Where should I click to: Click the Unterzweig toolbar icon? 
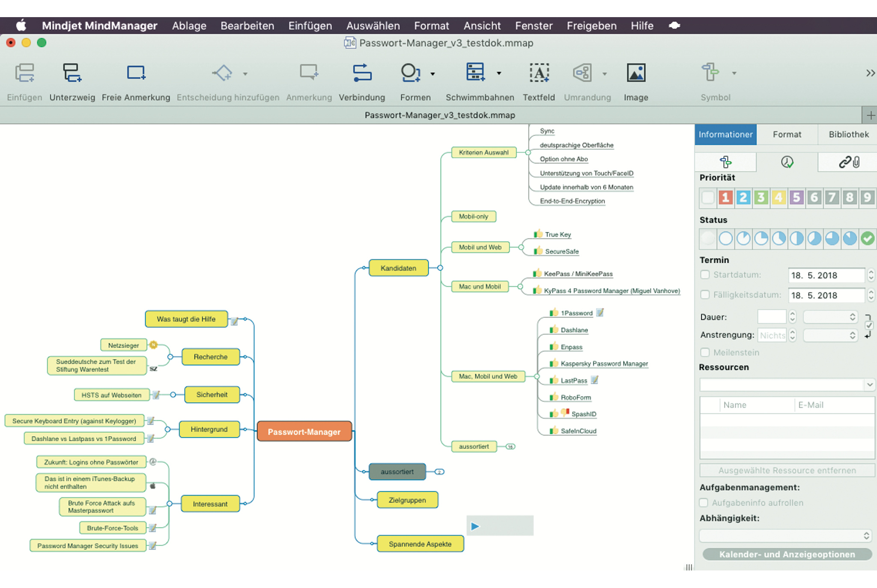[x=72, y=73]
